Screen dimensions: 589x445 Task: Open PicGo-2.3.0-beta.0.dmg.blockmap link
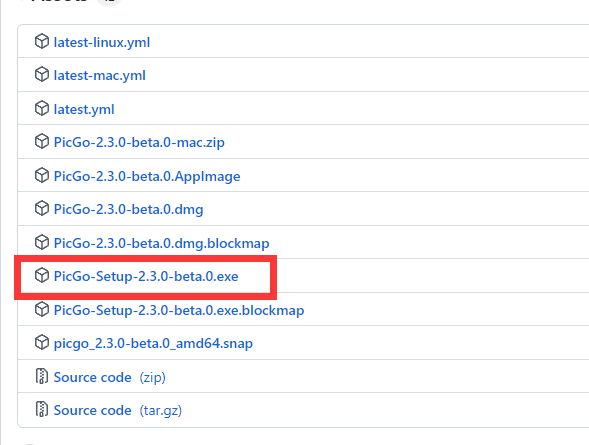(162, 243)
